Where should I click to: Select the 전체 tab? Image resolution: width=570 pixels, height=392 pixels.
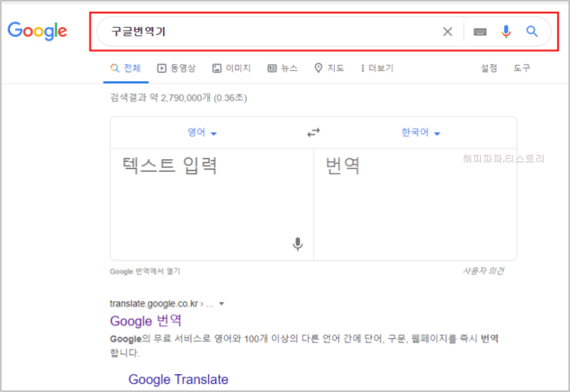[x=126, y=68]
